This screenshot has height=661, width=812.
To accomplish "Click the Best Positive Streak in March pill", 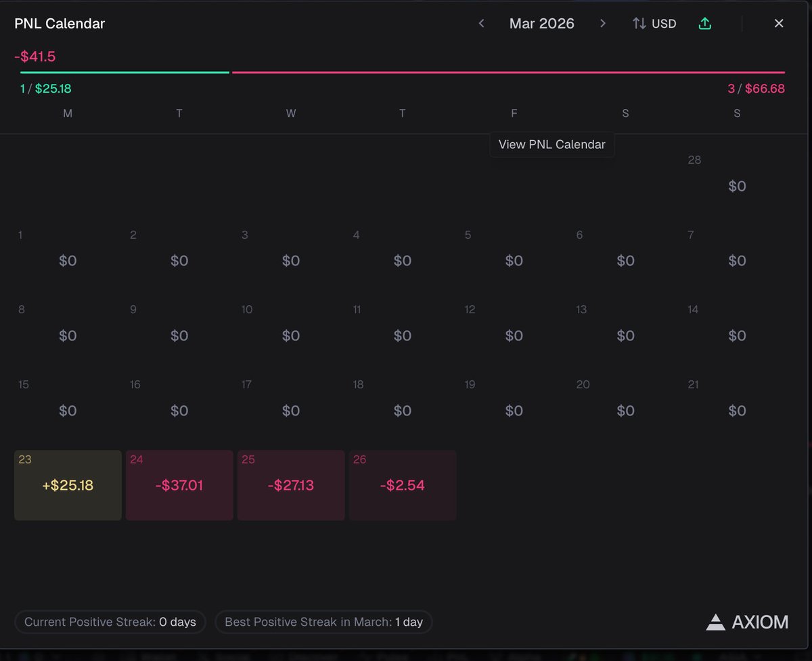I will click(x=323, y=622).
